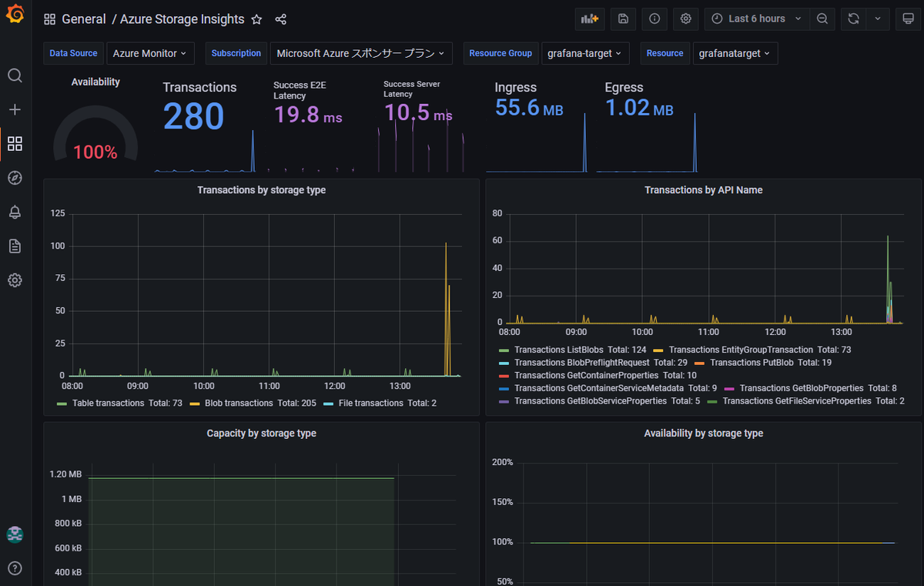Click the zoom out time range button

click(822, 19)
